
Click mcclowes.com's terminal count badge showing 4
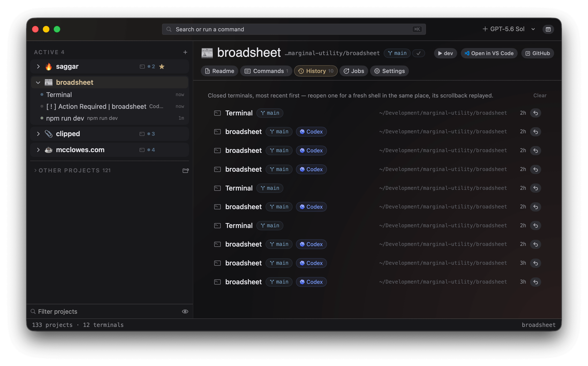pyautogui.click(x=147, y=150)
